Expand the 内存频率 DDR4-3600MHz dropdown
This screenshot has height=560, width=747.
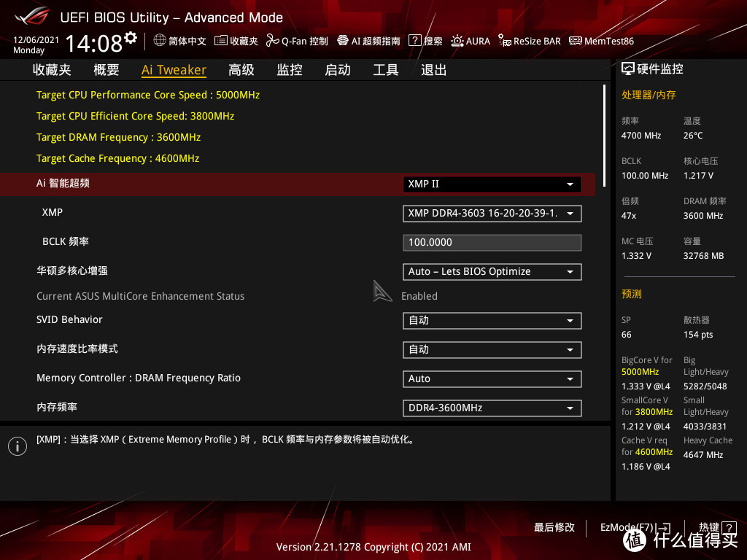[x=492, y=408]
